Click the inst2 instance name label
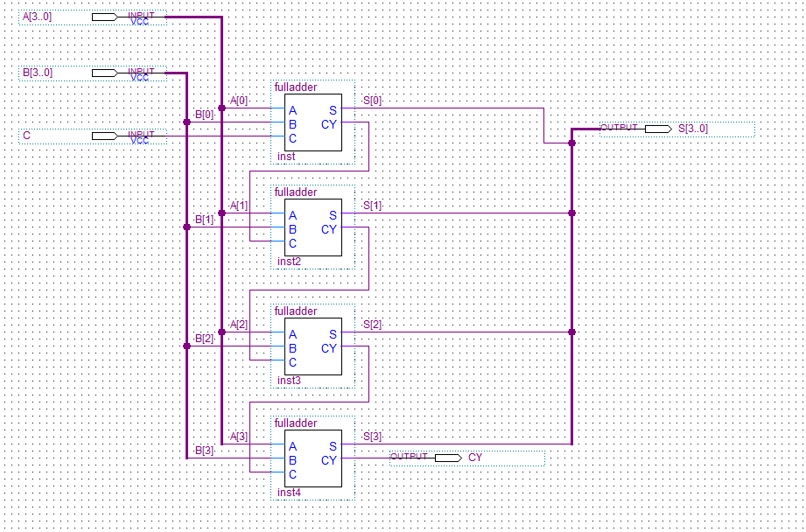Viewport: 806px width, 532px height. [289, 262]
